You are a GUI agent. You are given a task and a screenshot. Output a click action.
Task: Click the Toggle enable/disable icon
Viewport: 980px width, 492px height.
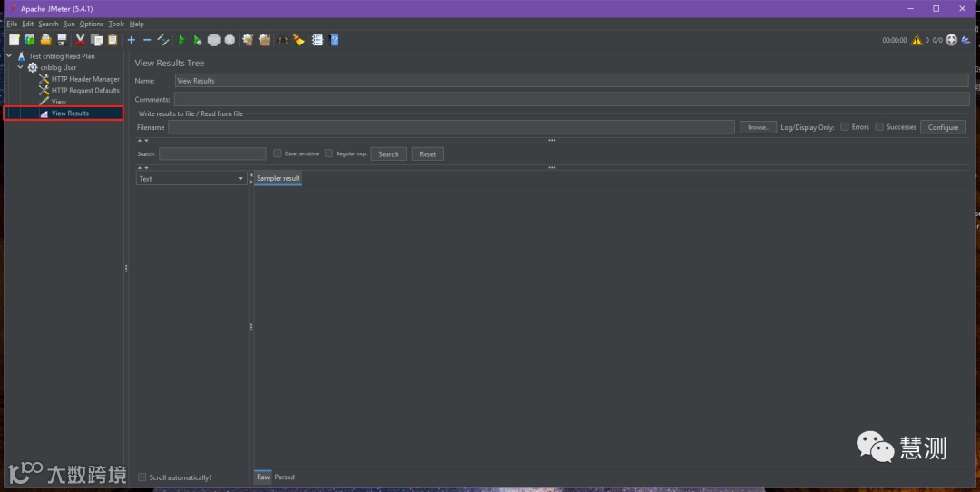163,40
